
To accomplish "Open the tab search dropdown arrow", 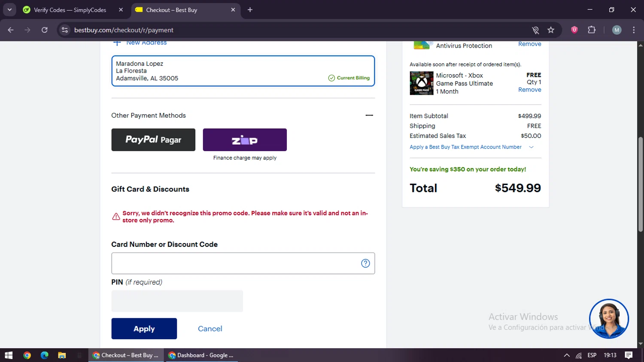I will 9,9.
